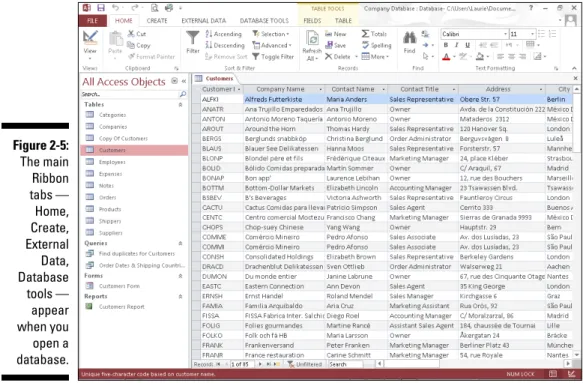Select the Customers document tab
Screen dimensions: 583x383
(x=215, y=78)
